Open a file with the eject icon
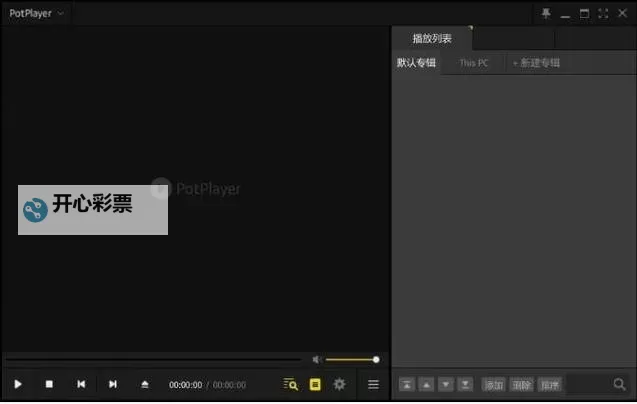This screenshot has height=404, width=637. (x=145, y=384)
